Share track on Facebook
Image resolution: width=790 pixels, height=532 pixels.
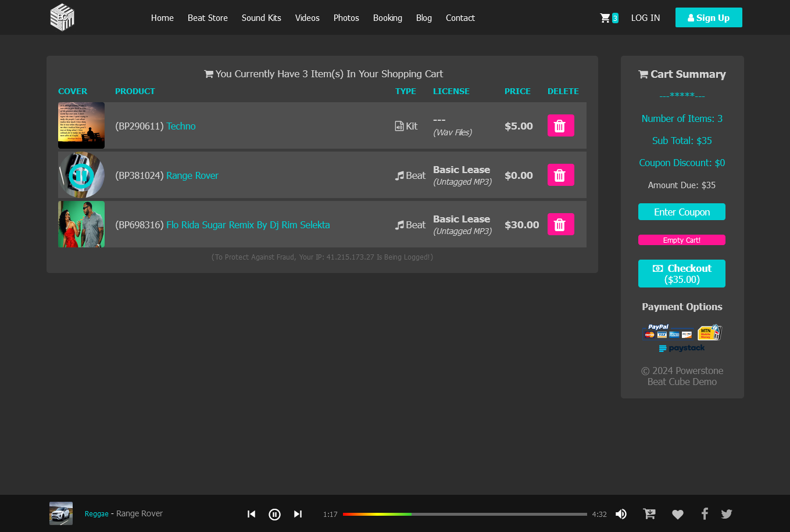[x=705, y=514]
